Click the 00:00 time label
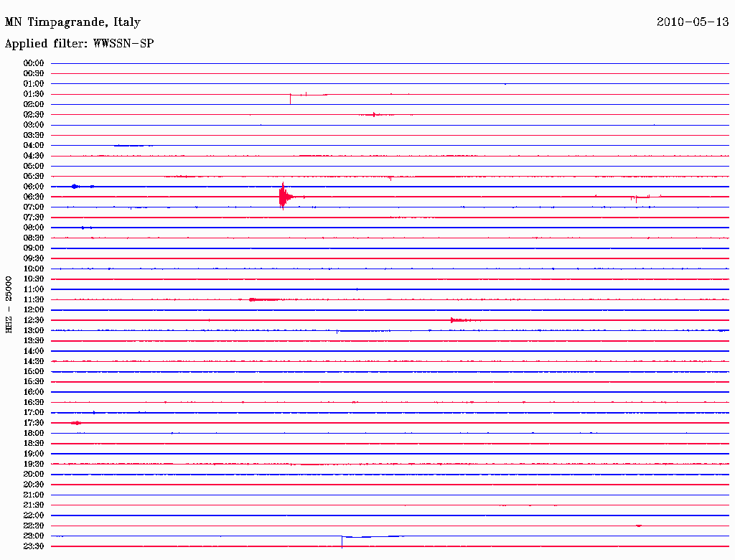This screenshot has height=560, width=735. 34,63
